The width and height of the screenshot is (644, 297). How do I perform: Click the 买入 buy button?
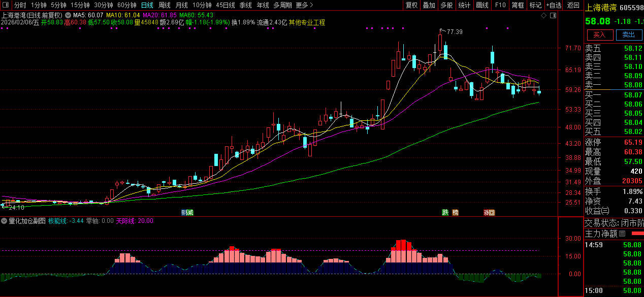coord(600,35)
